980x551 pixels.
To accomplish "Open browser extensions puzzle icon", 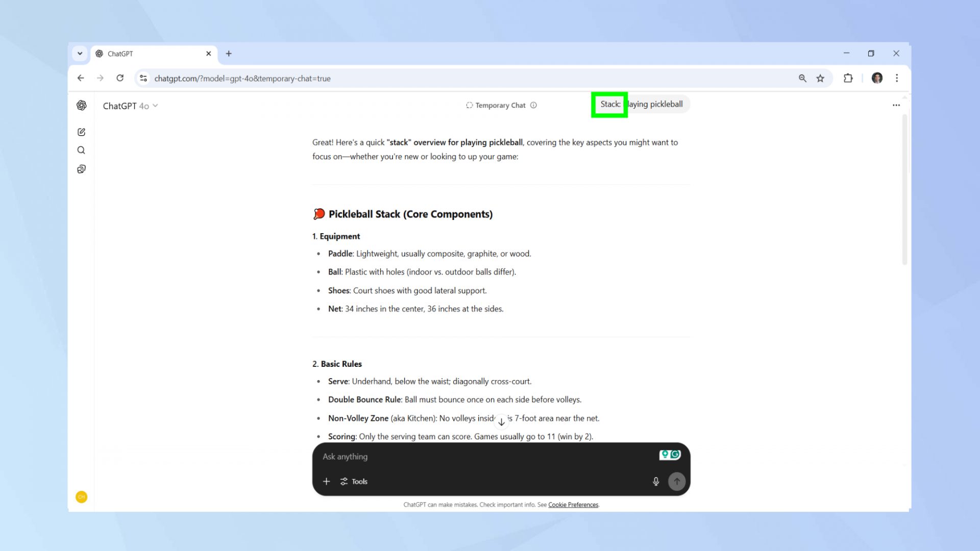I will (x=848, y=78).
